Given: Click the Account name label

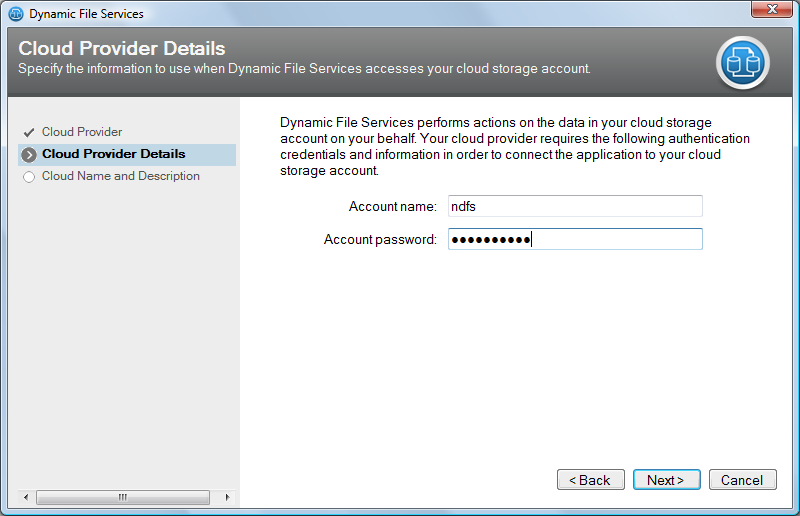Looking at the screenshot, I should coord(392,207).
